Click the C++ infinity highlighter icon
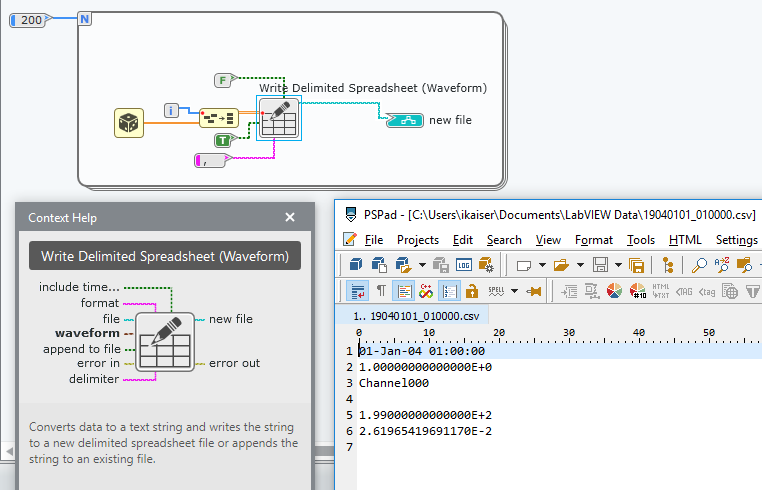This screenshot has width=762, height=490. (x=426, y=291)
